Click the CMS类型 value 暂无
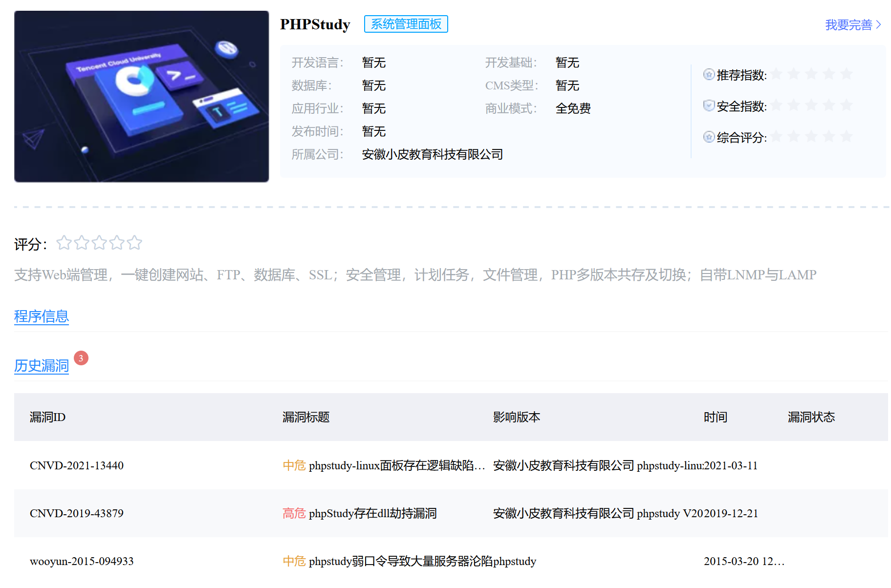This screenshot has width=891, height=588. pyautogui.click(x=567, y=85)
